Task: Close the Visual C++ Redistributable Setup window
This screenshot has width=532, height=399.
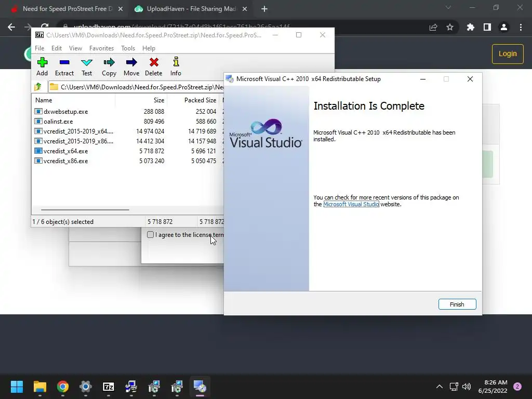Action: [470, 79]
